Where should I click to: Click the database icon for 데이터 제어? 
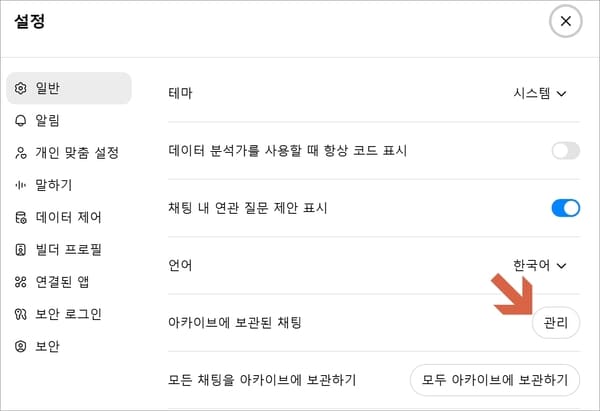coord(21,217)
